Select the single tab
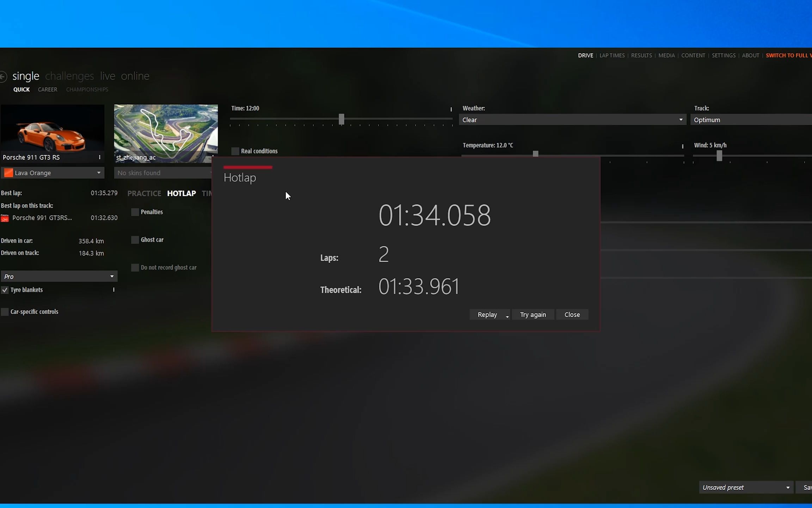This screenshot has width=812, height=508. [x=26, y=76]
